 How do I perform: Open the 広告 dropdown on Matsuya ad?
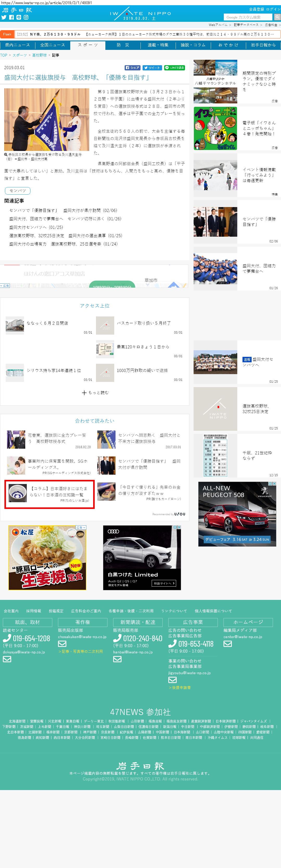coord(81,527)
